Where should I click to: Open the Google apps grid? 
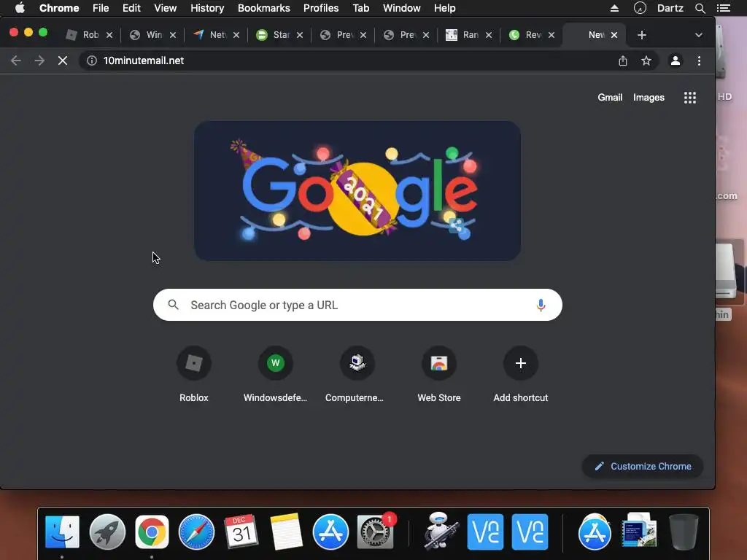(690, 98)
